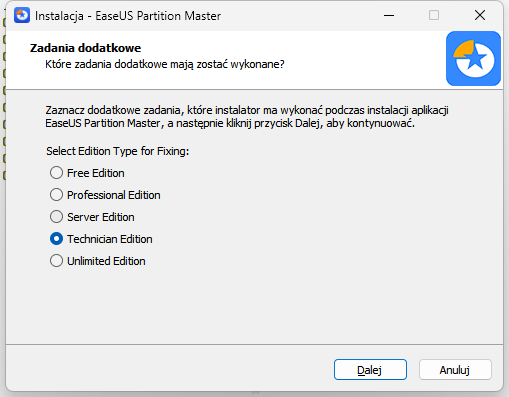
Task: Click the EaseUS title bar app icon
Action: click(22, 15)
